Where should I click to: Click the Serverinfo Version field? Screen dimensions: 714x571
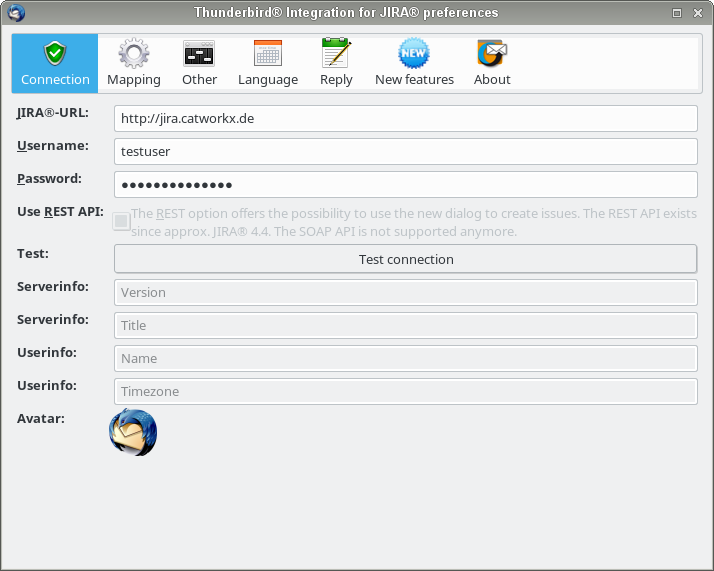[405, 293]
